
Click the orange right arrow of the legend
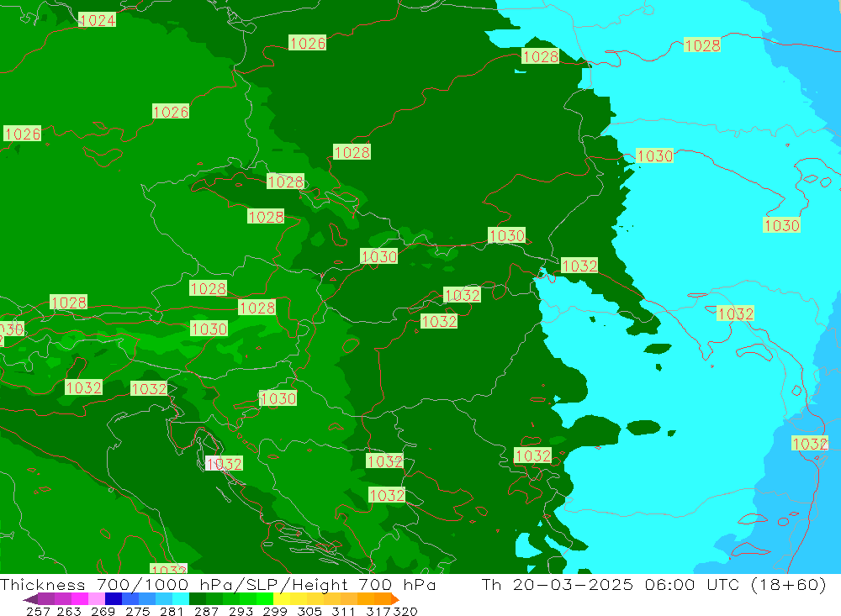pos(395,599)
